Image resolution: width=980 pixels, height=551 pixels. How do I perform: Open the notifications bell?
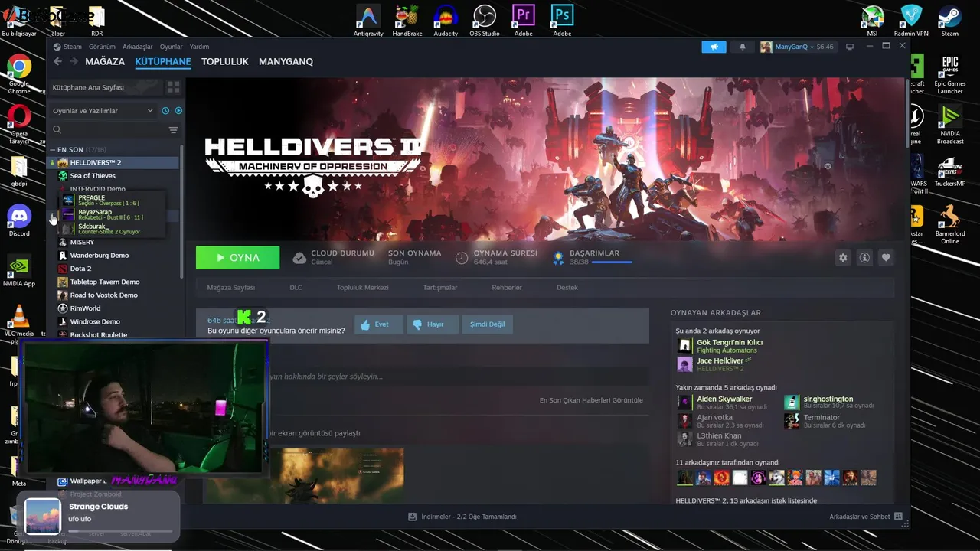click(x=742, y=47)
